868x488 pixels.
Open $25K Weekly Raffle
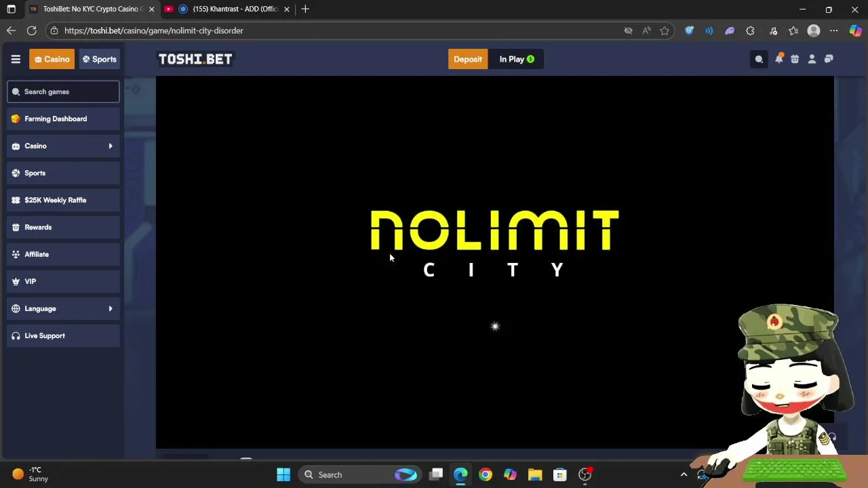click(x=63, y=200)
